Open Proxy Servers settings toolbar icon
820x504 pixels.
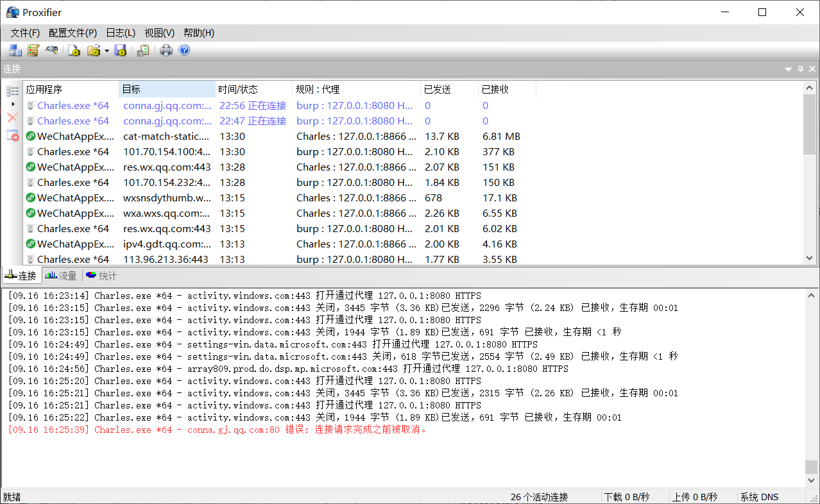(15, 51)
